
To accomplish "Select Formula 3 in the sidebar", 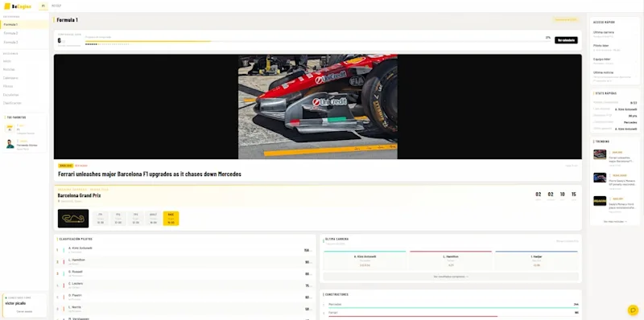I will click(x=25, y=43).
